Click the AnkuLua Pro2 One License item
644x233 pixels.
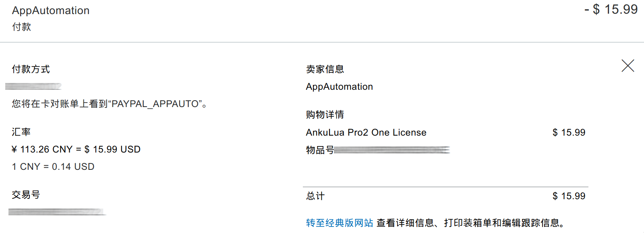point(366,132)
